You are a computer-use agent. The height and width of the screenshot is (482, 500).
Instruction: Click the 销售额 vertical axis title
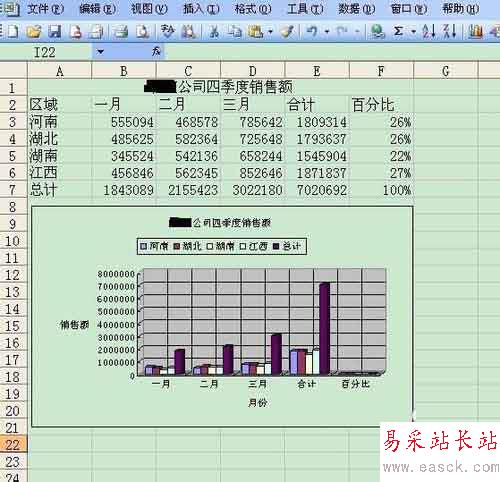point(74,324)
